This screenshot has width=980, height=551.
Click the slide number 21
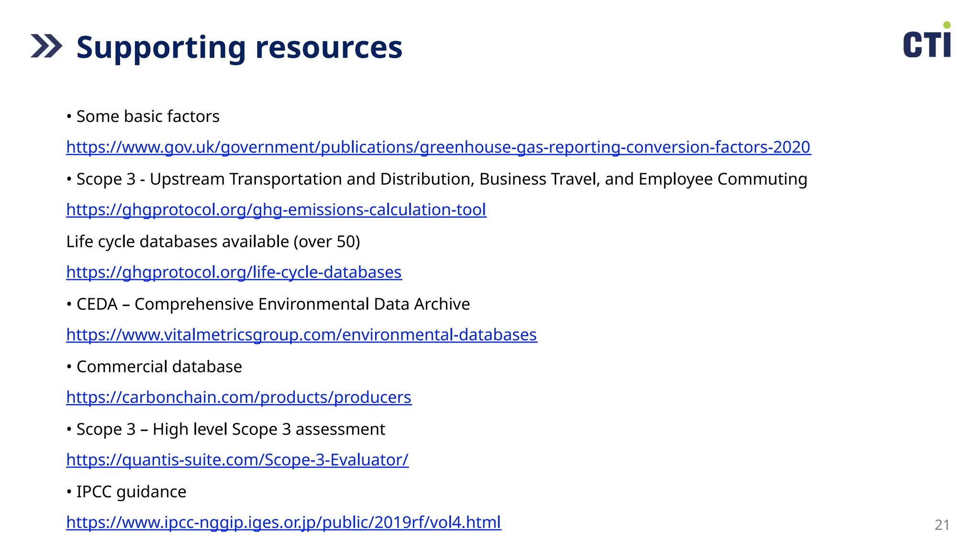pyautogui.click(x=941, y=525)
